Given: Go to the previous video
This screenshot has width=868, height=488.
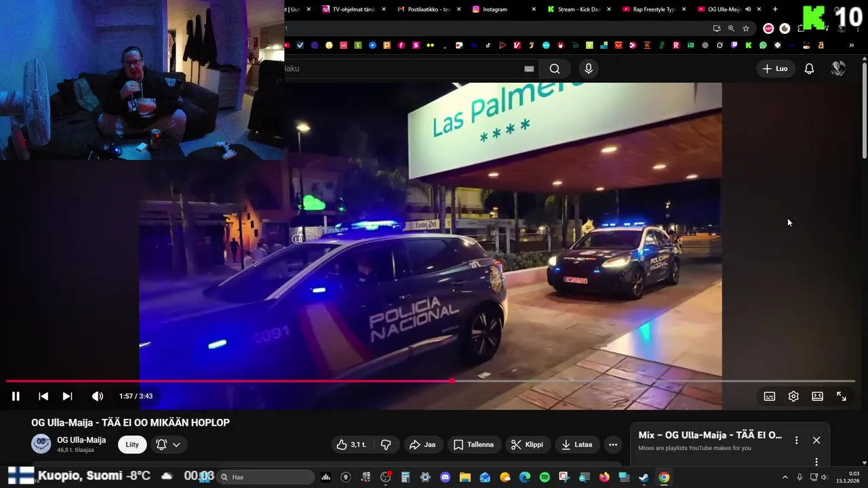Looking at the screenshot, I should pos(43,396).
